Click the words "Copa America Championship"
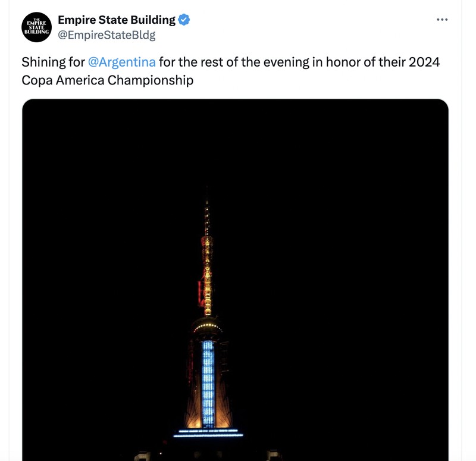This screenshot has height=461, width=476. 108,80
